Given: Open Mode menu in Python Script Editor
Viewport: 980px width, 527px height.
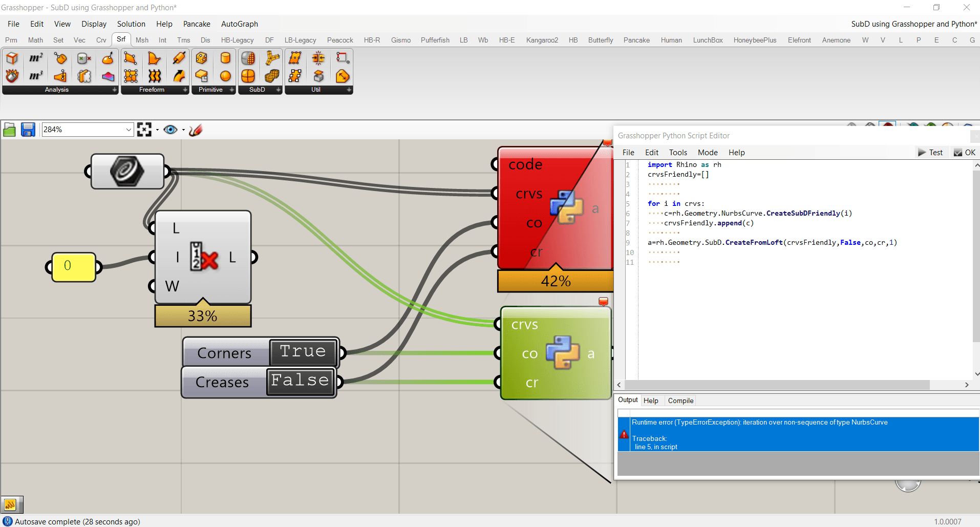Looking at the screenshot, I should coord(708,153).
